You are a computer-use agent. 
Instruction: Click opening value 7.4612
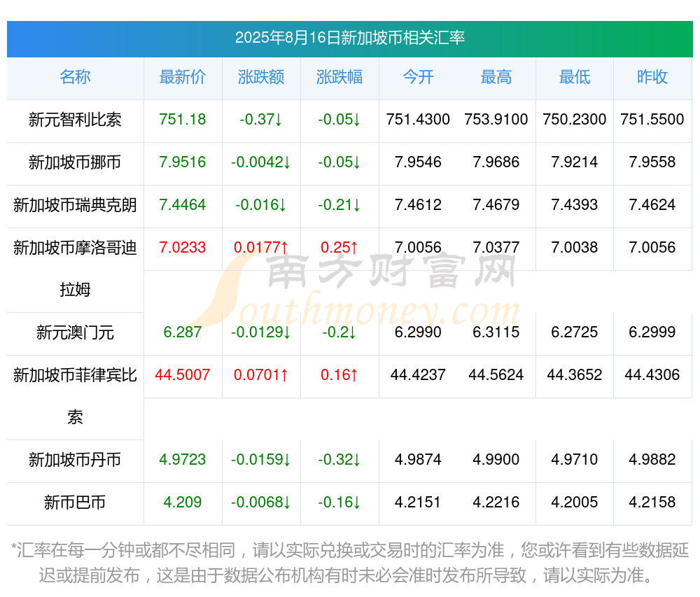[x=418, y=205]
